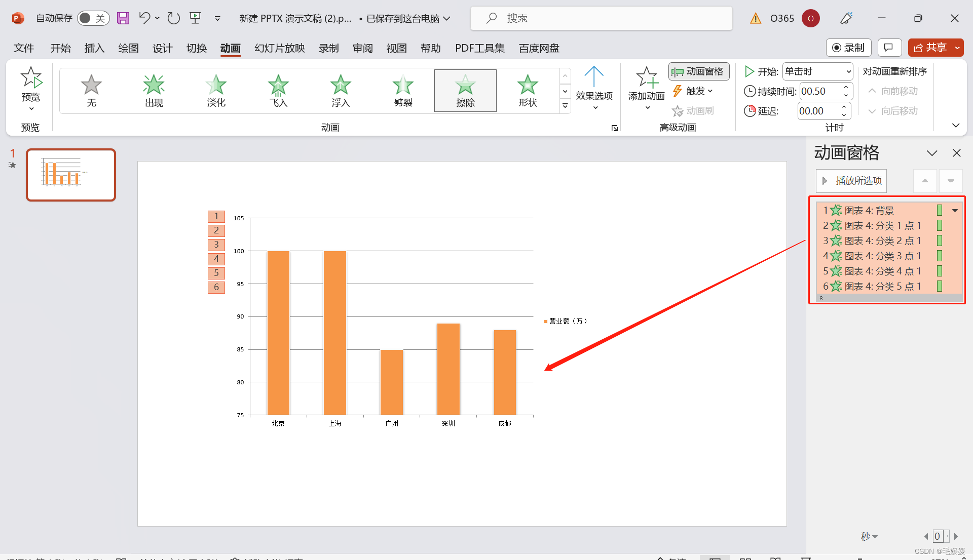
Task: Click the Save icon in title bar
Action: coord(123,18)
